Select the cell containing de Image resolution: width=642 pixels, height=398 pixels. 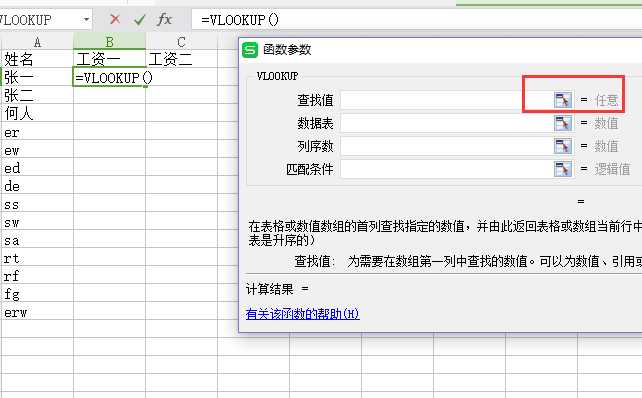(x=37, y=185)
